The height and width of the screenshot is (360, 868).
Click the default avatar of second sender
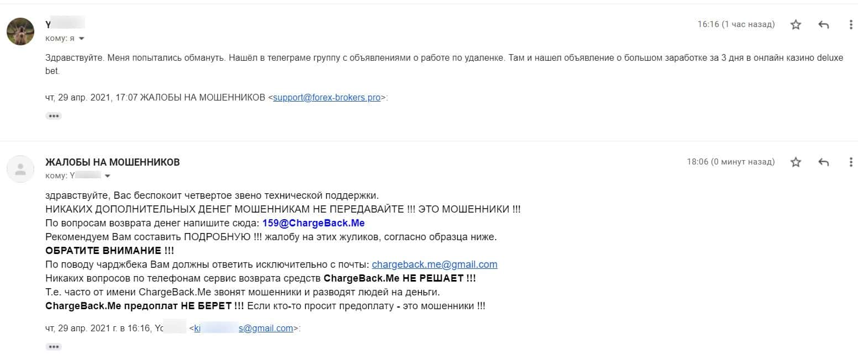click(20, 168)
